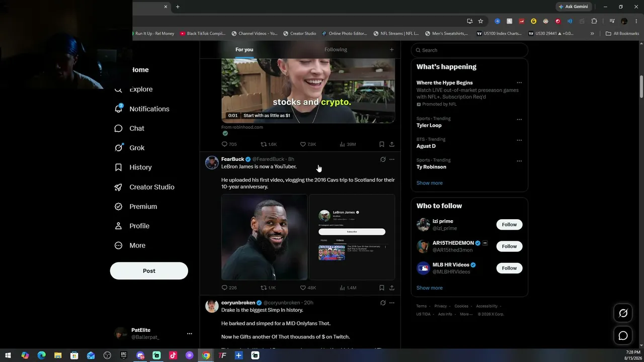
Task: Follow izi prime
Action: pyautogui.click(x=509, y=225)
